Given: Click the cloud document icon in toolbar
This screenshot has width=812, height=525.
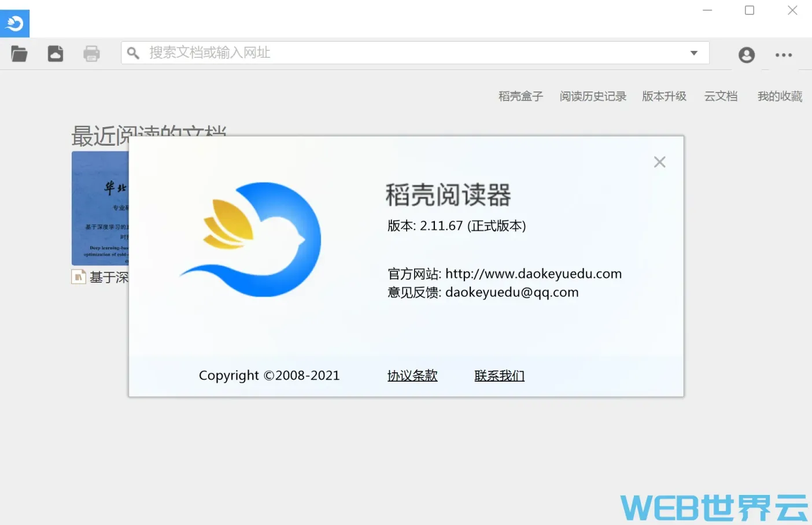Looking at the screenshot, I should click(56, 54).
